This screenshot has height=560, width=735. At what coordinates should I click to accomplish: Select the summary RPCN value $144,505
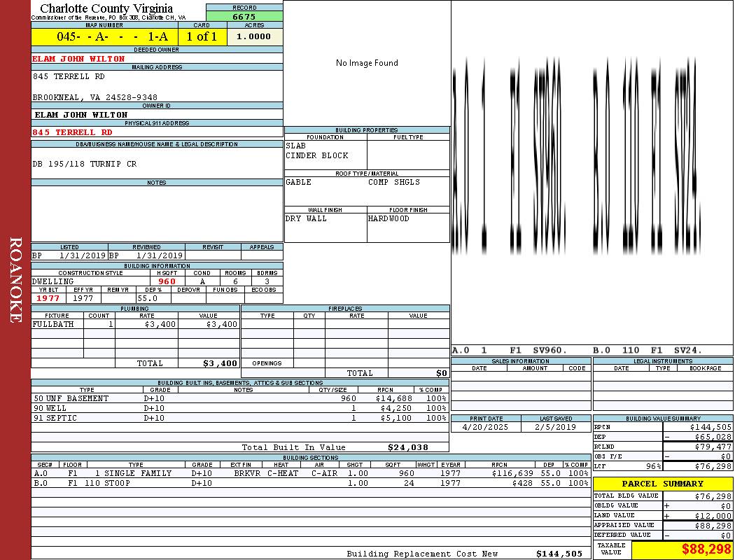pos(710,428)
